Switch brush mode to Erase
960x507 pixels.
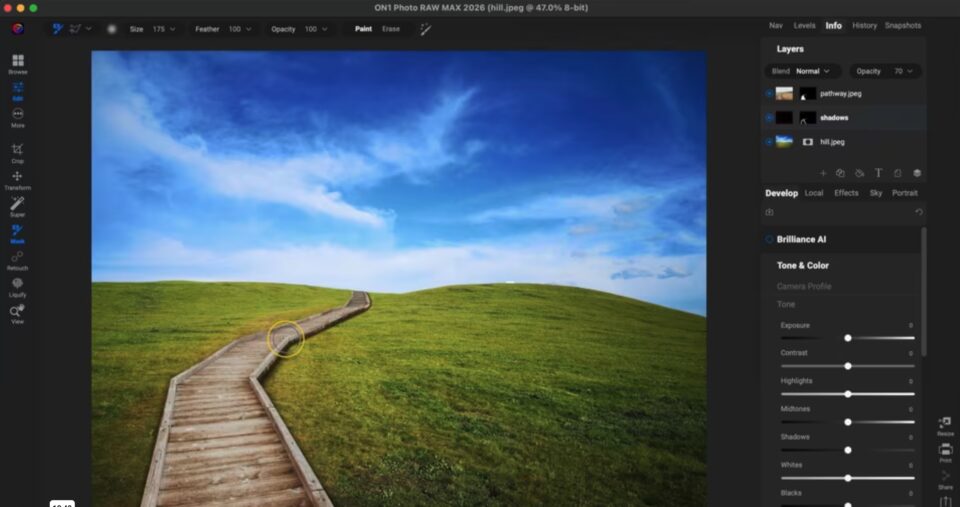point(391,29)
